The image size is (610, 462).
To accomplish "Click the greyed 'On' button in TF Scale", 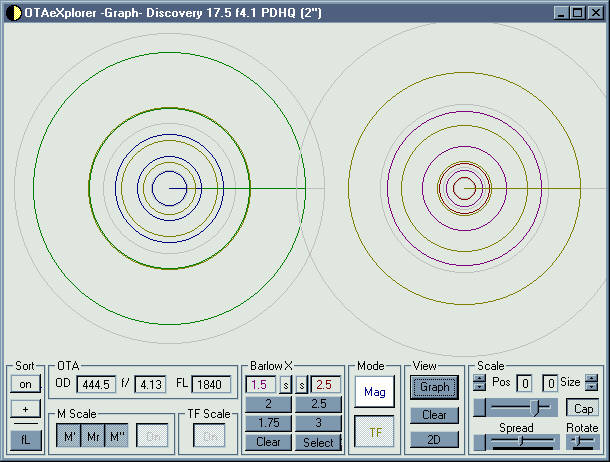I will tap(209, 436).
